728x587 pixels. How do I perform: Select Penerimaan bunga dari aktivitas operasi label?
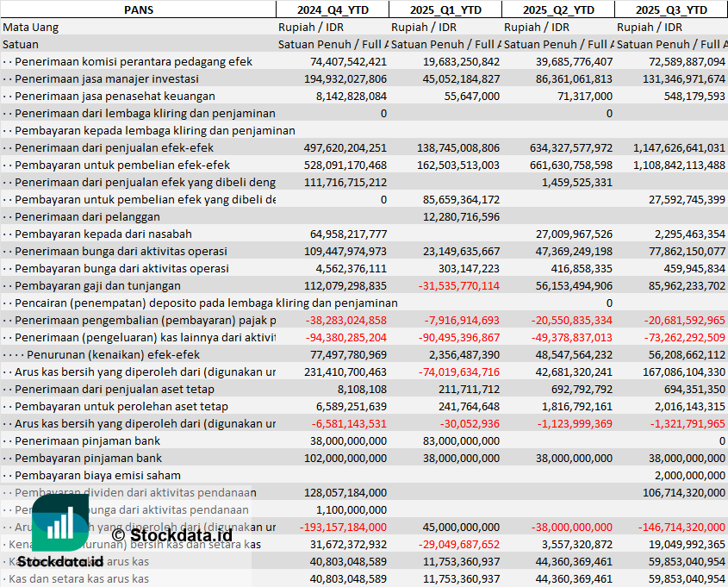(x=121, y=251)
